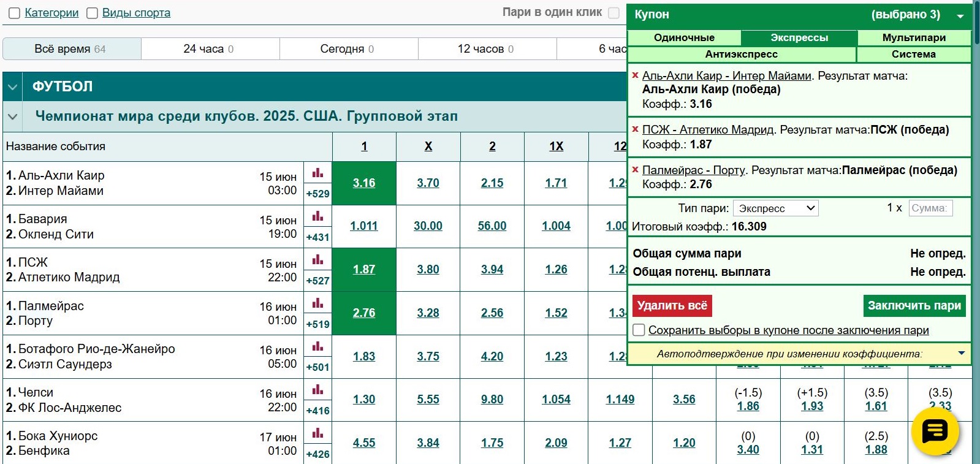
Task: Click the Виды спорта link
Action: pos(136,13)
